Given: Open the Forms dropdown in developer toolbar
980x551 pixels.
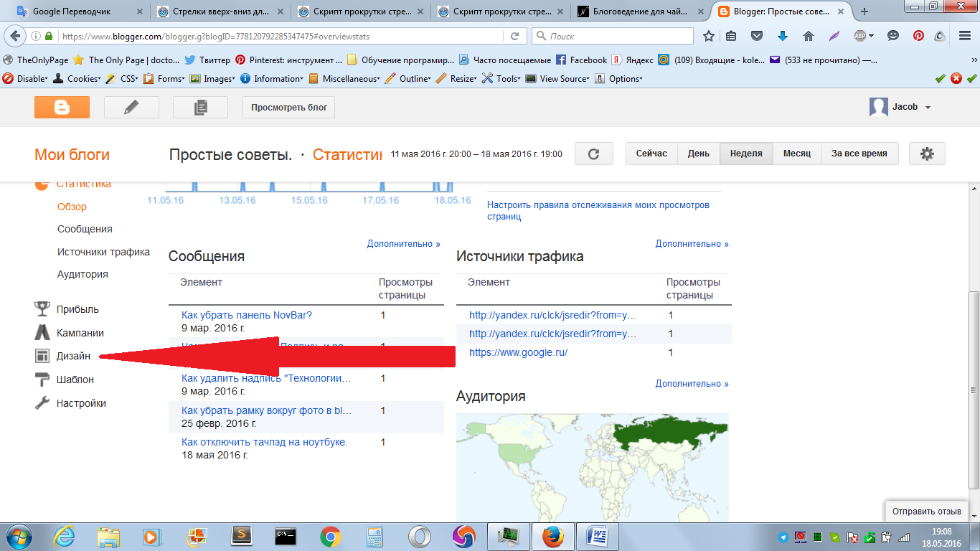Looking at the screenshot, I should pos(164,79).
